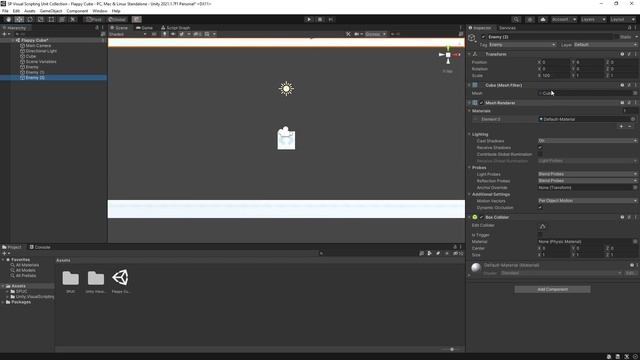This screenshot has width=640, height=360.
Task: Select the Directional Light sun gizmo
Action: point(286,89)
